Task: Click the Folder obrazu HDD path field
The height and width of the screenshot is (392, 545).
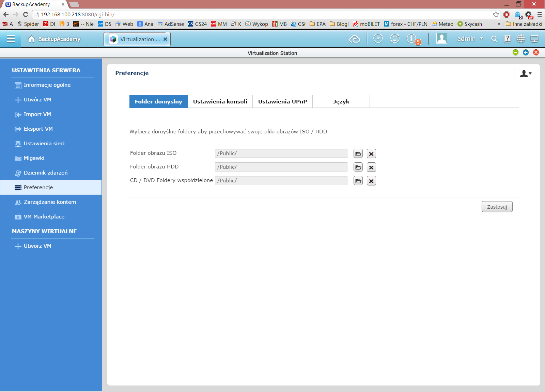Action: click(281, 167)
